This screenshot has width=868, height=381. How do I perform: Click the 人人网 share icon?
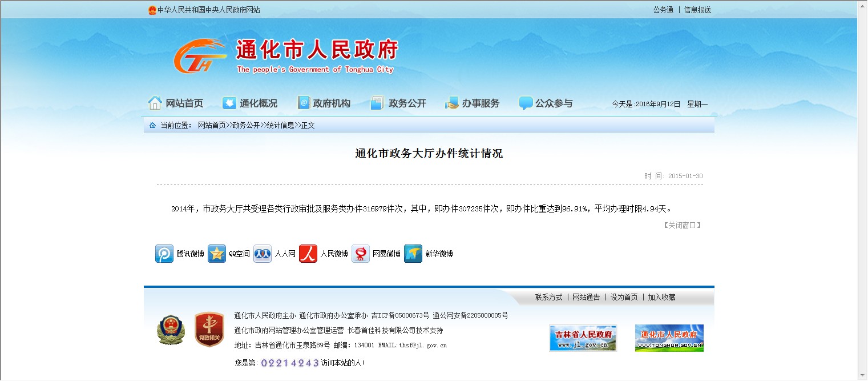click(263, 254)
